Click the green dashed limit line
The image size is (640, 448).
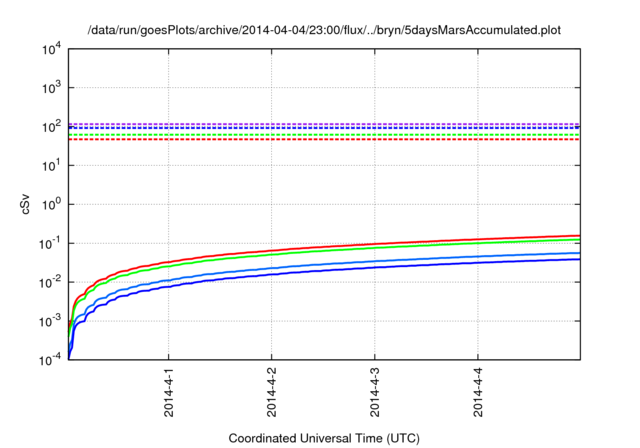[324, 135]
